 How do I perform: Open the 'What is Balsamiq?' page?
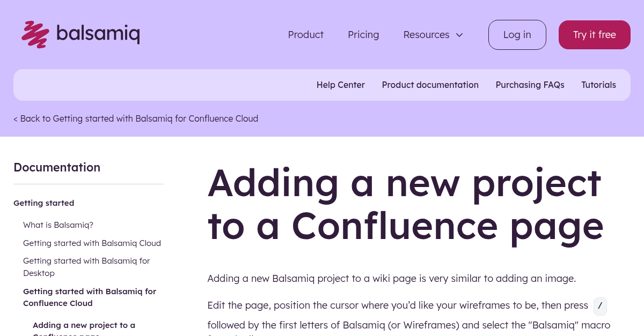[x=58, y=225]
